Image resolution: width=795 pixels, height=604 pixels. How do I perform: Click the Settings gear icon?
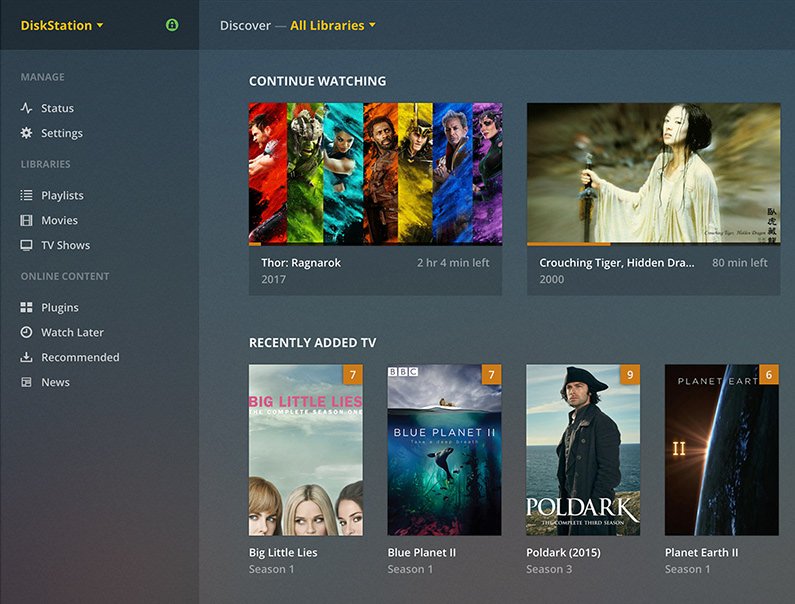26,133
